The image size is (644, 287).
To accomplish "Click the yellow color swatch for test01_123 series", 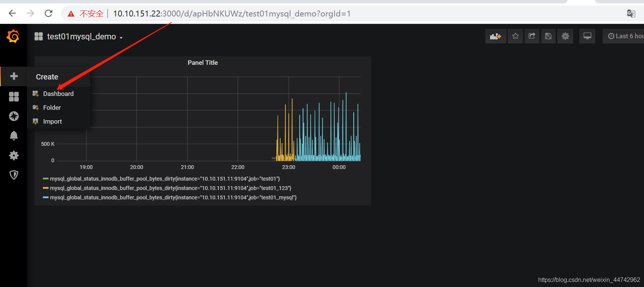I will (x=46, y=188).
